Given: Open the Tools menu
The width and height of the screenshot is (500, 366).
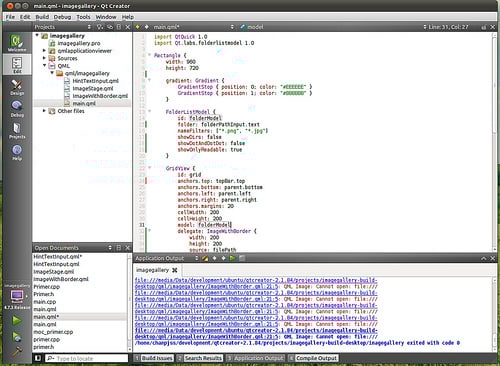Looking at the screenshot, I should coord(83,17).
